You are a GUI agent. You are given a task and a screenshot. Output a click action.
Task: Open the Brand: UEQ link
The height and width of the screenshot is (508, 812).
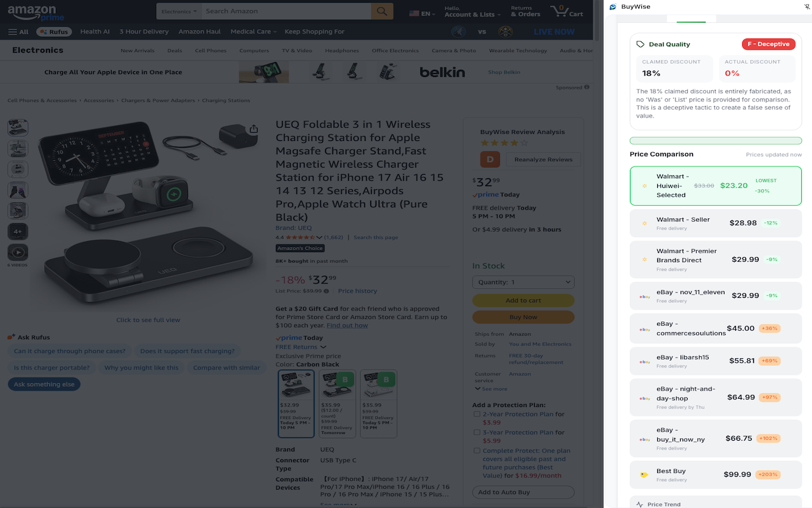click(294, 228)
